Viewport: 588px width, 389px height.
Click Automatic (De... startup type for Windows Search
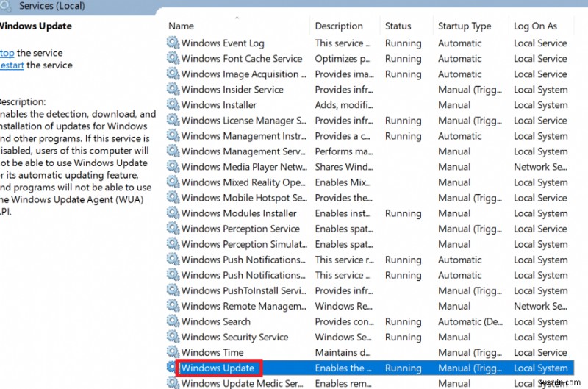(470, 321)
